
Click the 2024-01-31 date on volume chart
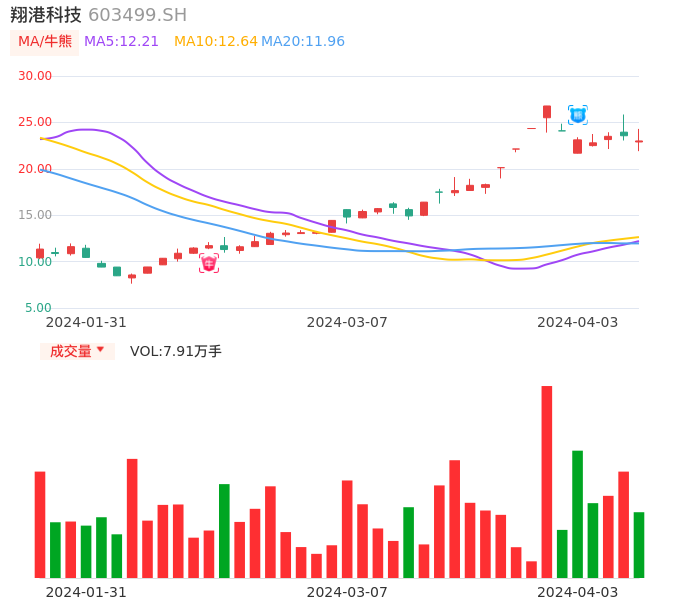(x=86, y=592)
